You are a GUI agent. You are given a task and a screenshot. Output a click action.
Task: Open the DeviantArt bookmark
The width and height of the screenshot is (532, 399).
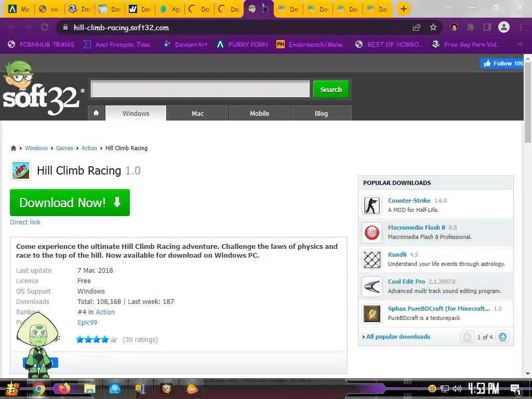coord(186,45)
